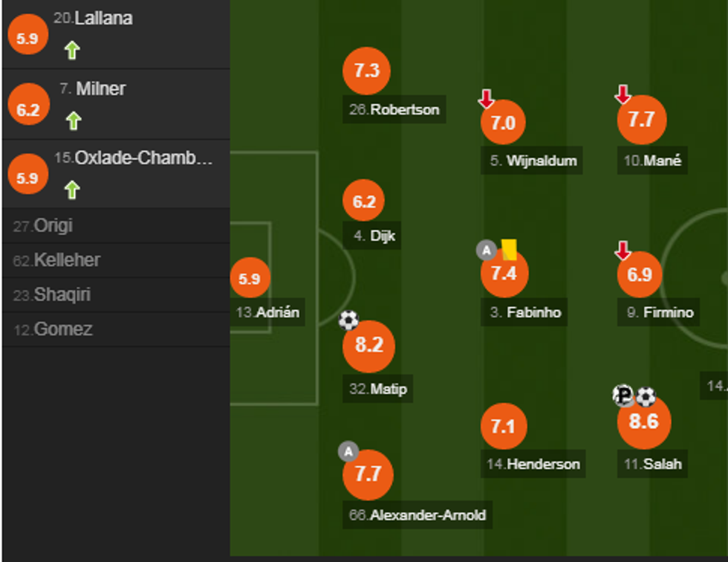The height and width of the screenshot is (562, 728).
Task: Click the goal ball icon beside Matip
Action: pos(348,320)
